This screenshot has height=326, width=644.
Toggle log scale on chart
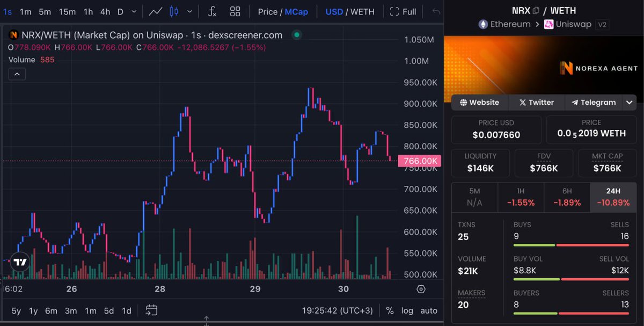click(x=407, y=310)
